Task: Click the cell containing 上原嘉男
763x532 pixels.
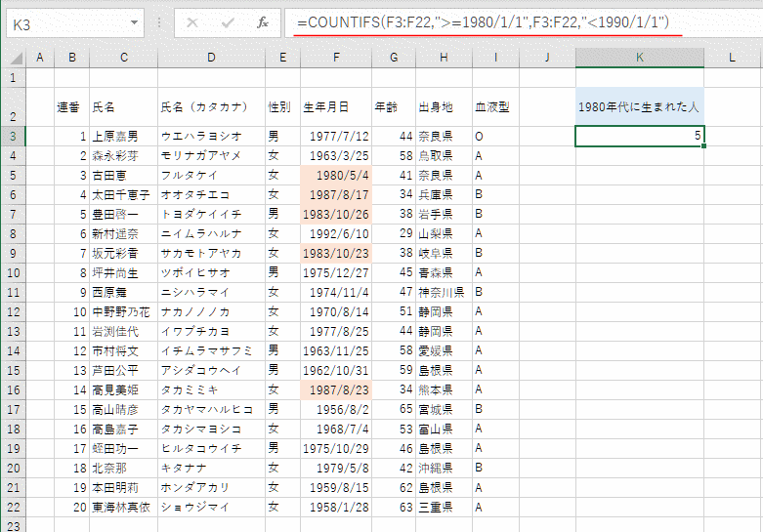Action: (123, 136)
